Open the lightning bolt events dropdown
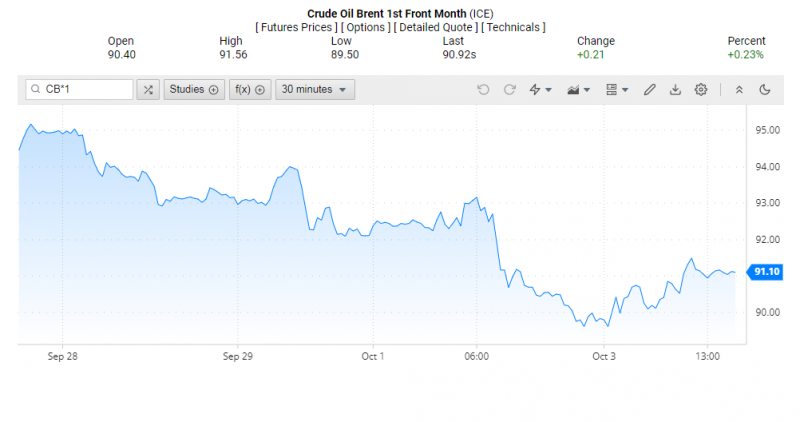 (x=540, y=90)
